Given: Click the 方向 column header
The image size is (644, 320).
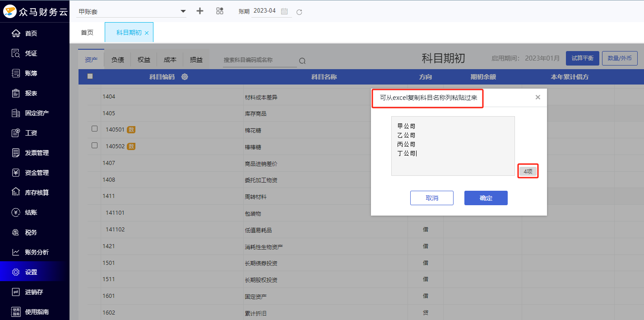Looking at the screenshot, I should [426, 77].
